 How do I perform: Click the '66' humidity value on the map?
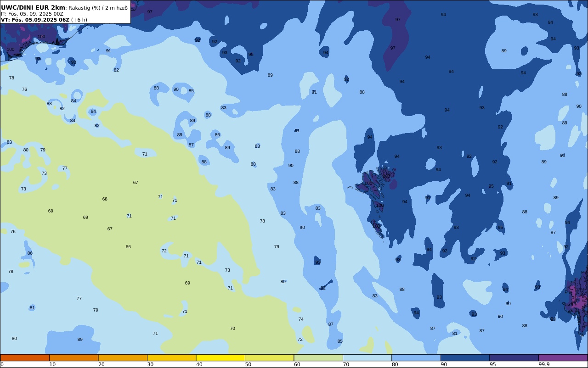(128, 247)
